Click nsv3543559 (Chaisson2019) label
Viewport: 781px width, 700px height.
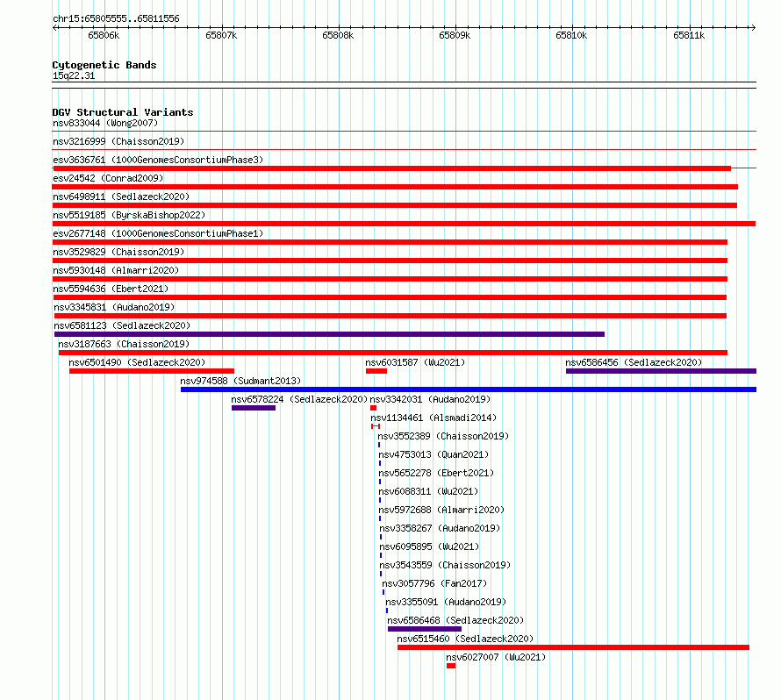click(445, 565)
